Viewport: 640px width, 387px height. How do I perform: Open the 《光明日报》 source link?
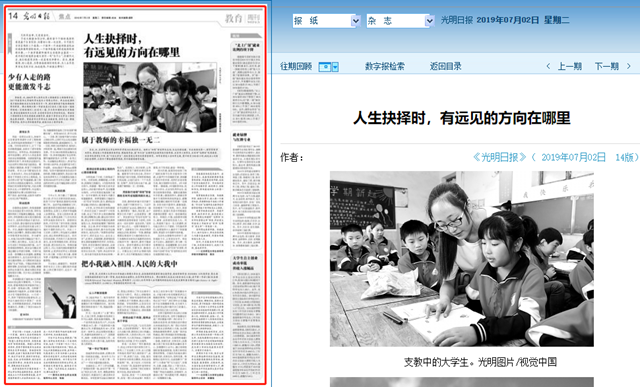click(x=500, y=157)
